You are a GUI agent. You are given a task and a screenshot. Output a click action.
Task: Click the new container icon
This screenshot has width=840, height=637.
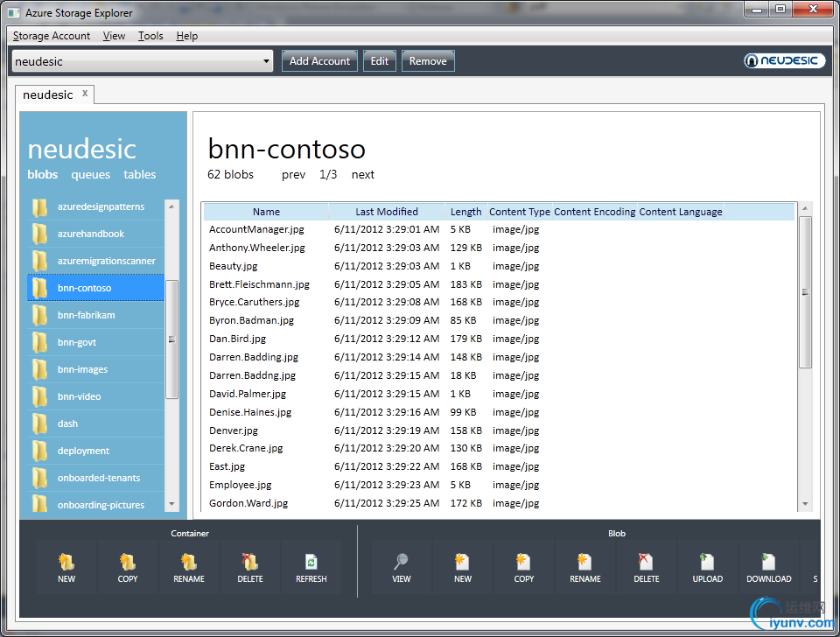(66, 563)
